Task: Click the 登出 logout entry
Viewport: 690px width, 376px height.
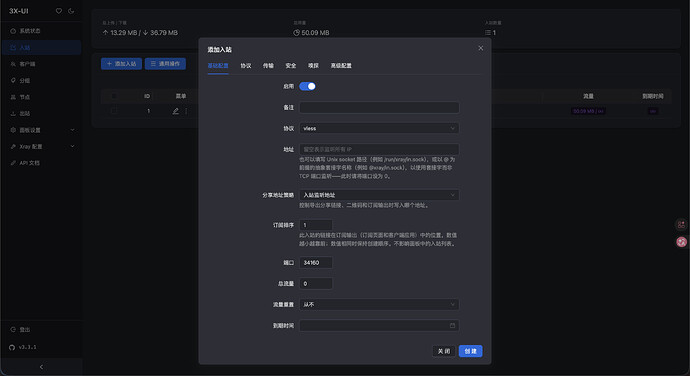Action: pos(41,329)
